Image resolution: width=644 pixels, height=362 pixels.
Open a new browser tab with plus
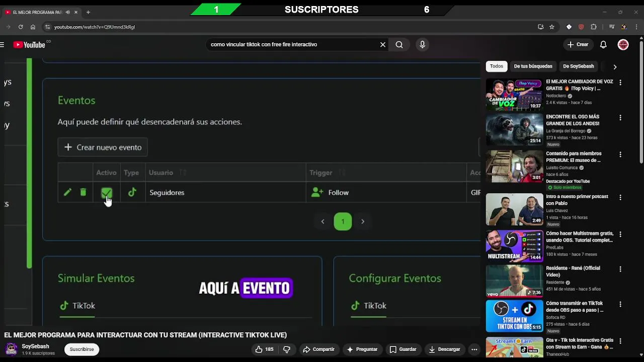pos(88,12)
